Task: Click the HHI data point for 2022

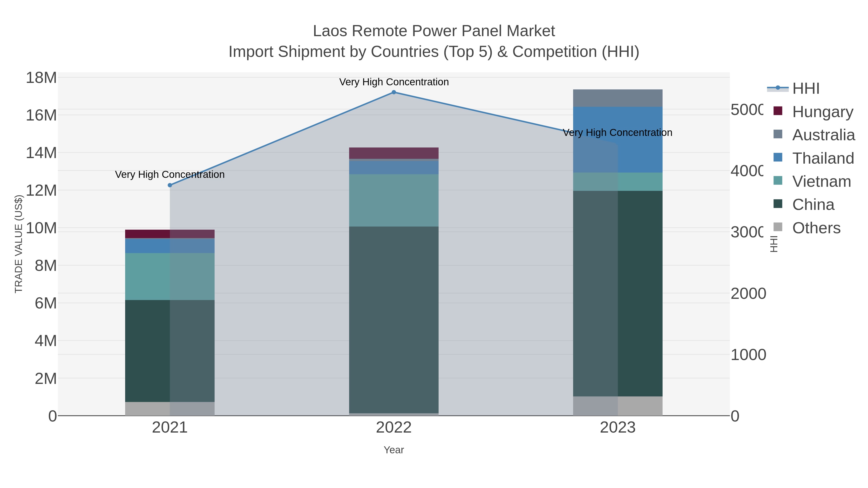Action: tap(393, 92)
